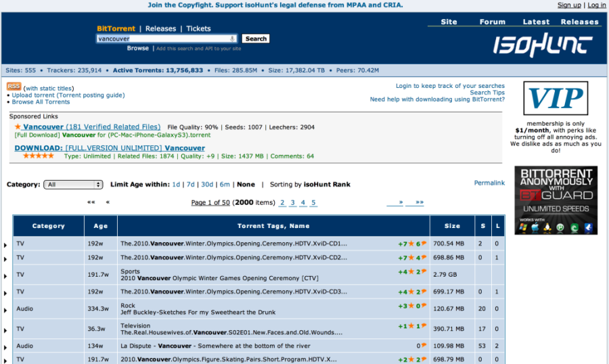Click Add this search and API link

198,49
